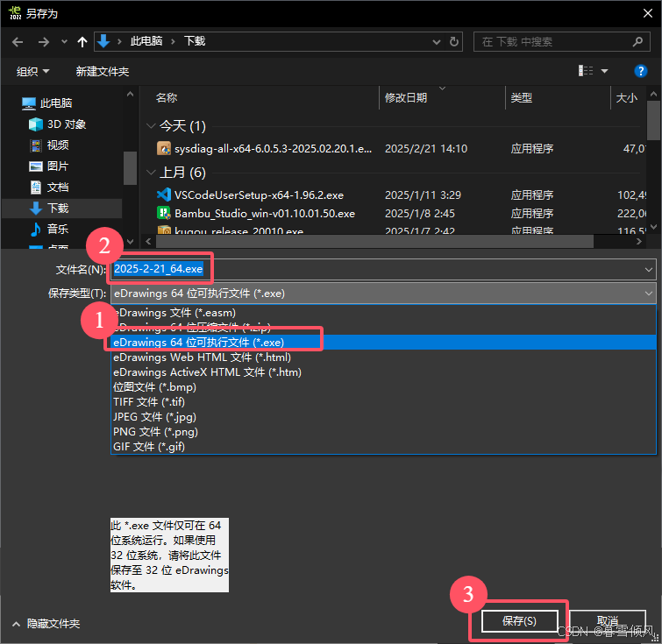Click 新建文件夹 button

click(103, 71)
